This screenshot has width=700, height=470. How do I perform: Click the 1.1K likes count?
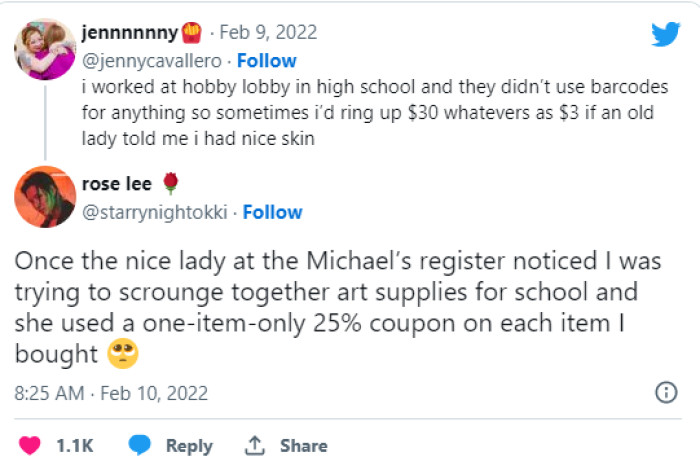click(x=73, y=445)
